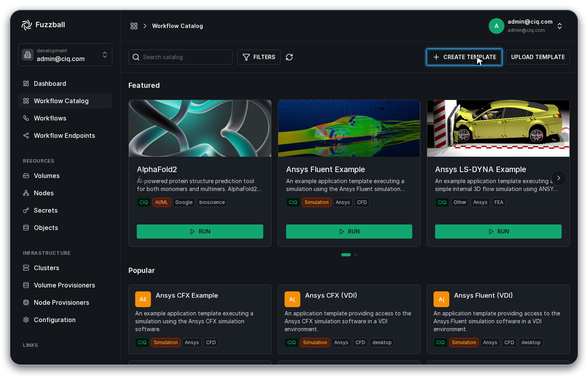Screen dimensions: 588x378
Task: Select the first carousel page indicator
Action: (x=346, y=255)
